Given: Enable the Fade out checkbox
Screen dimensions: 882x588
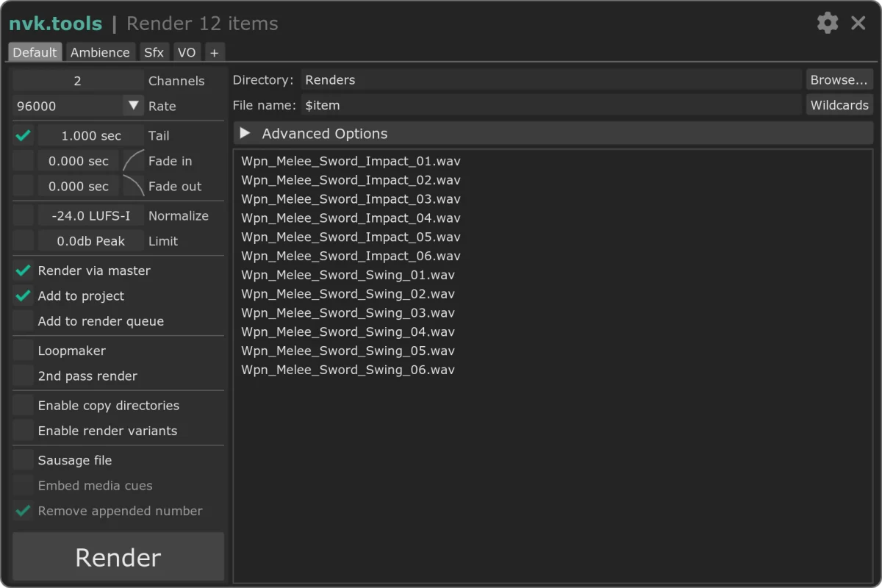Looking at the screenshot, I should [24, 186].
